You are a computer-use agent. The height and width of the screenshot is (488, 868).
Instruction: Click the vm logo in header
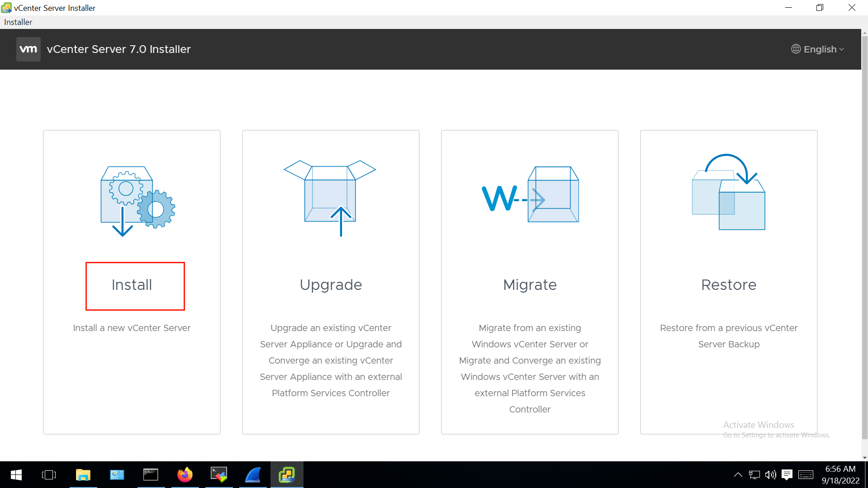[x=28, y=49]
